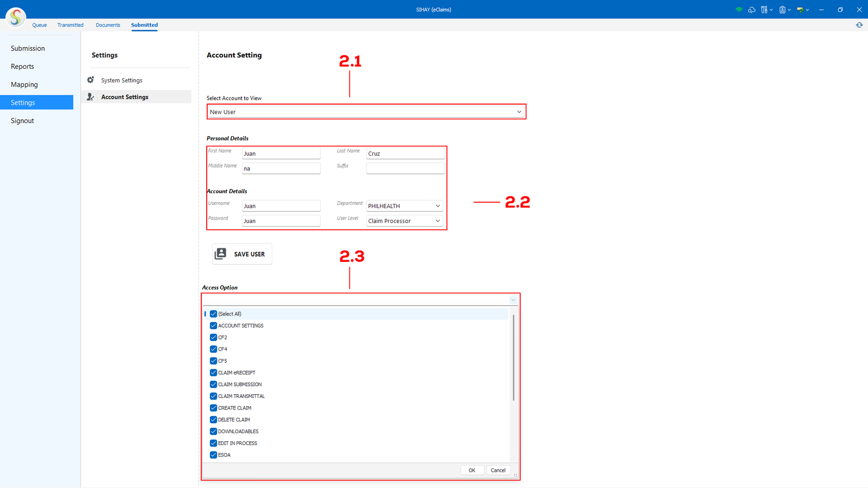The width and height of the screenshot is (868, 488).
Task: Click the Last Name input field
Action: (x=405, y=153)
